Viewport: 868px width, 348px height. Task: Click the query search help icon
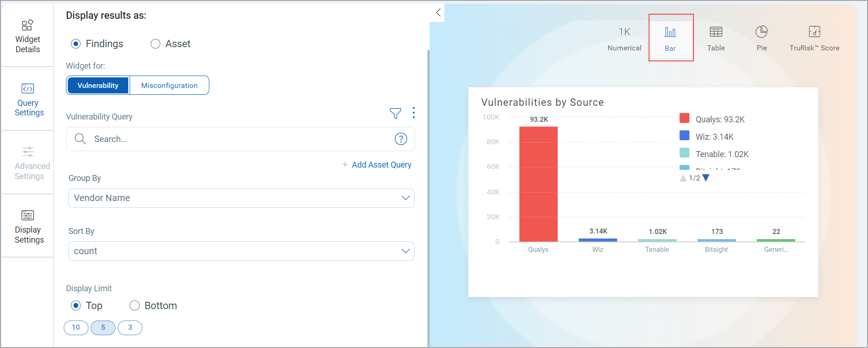(x=401, y=139)
